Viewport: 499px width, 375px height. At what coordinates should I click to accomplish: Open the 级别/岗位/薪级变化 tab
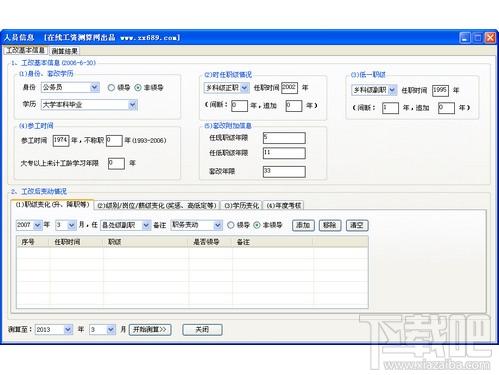[x=157, y=205]
